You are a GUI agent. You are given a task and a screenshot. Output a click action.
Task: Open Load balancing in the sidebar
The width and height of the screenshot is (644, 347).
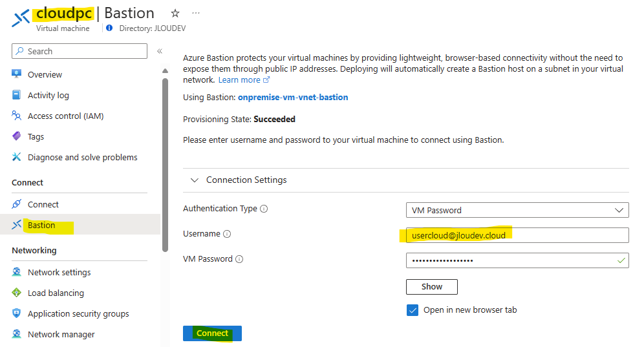(56, 293)
